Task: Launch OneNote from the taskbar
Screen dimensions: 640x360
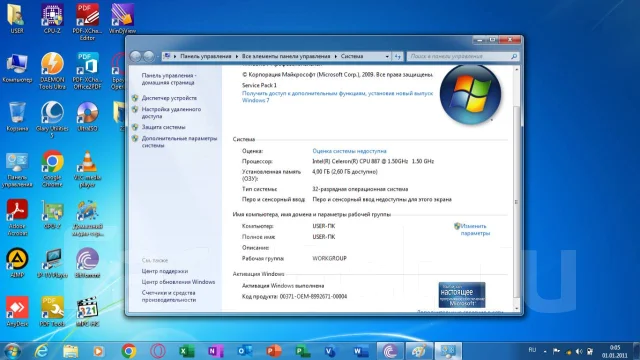Action: click(x=216, y=351)
